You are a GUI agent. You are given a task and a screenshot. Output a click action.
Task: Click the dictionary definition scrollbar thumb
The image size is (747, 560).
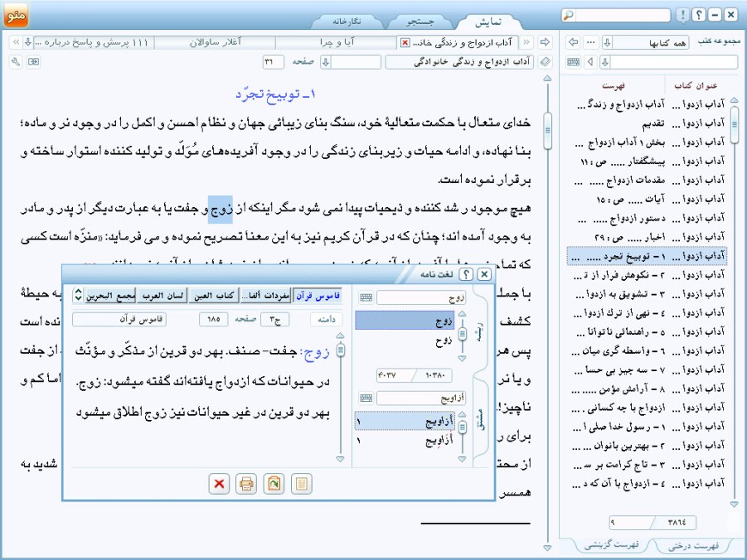click(340, 350)
